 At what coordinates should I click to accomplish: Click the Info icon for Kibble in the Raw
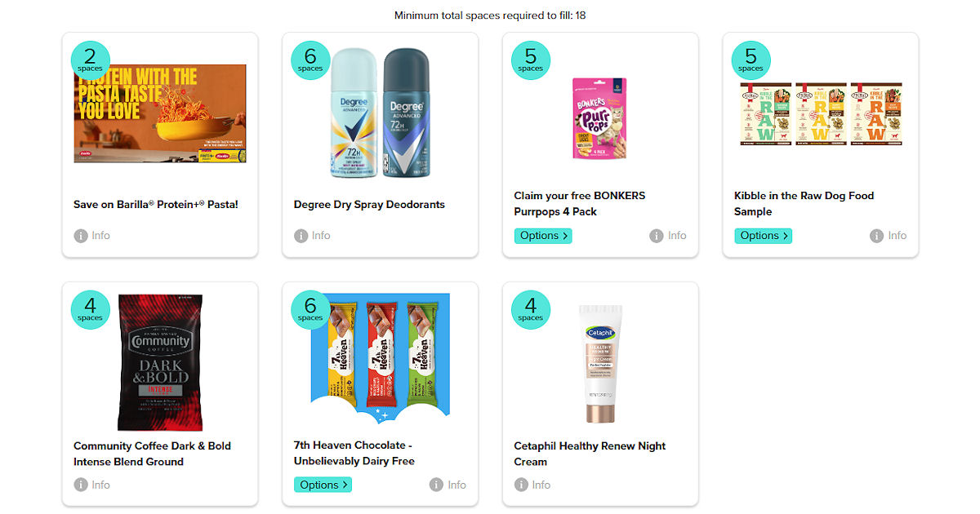[x=877, y=236]
